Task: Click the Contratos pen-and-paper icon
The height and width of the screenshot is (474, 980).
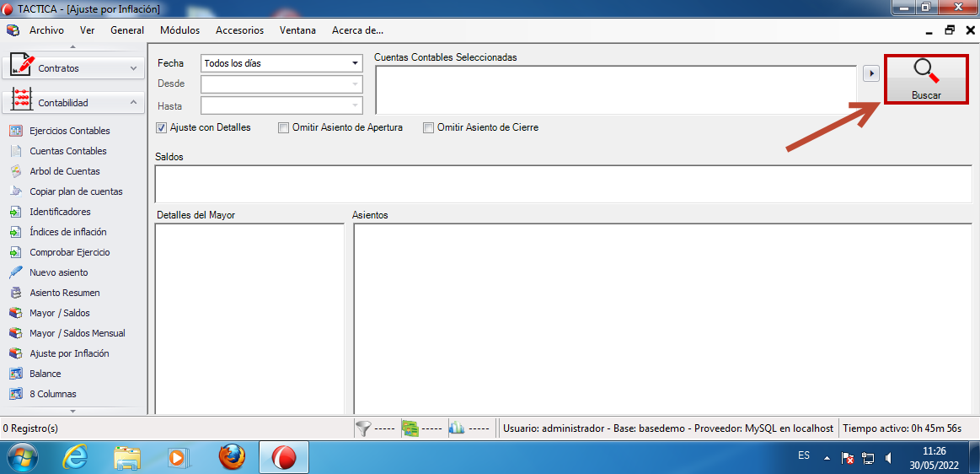Action: click(22, 65)
